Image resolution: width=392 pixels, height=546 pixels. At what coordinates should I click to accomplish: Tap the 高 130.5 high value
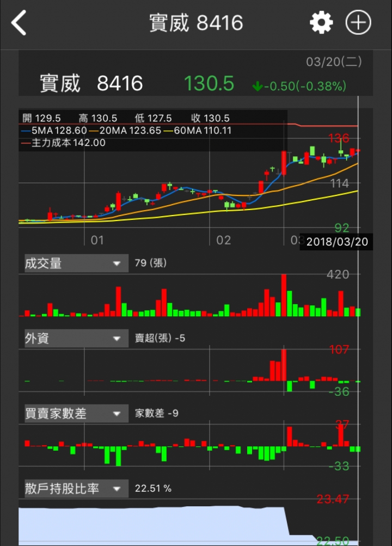pos(98,118)
